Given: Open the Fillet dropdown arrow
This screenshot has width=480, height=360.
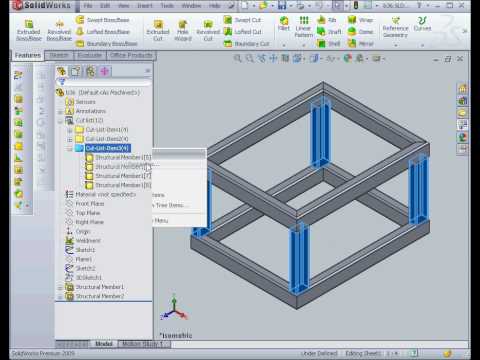Looking at the screenshot, I should 284,45.
